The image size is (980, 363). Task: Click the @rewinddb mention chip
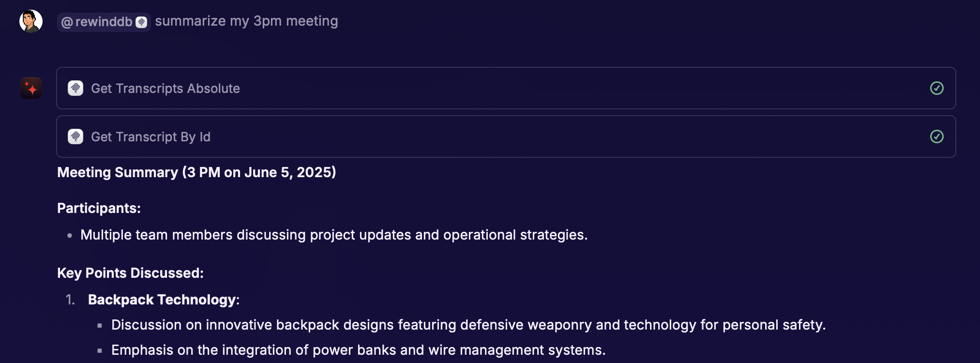pyautogui.click(x=104, y=22)
